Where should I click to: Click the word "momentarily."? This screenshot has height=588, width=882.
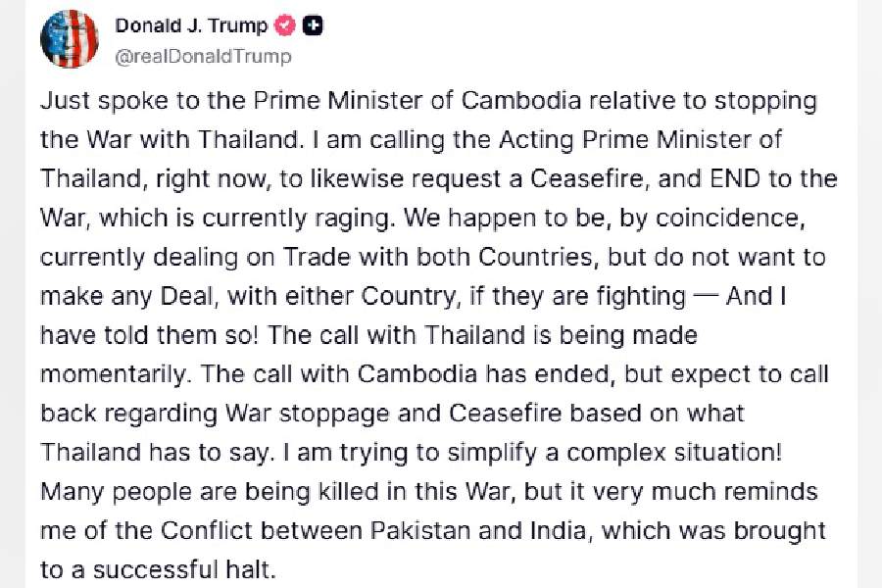tap(117, 374)
